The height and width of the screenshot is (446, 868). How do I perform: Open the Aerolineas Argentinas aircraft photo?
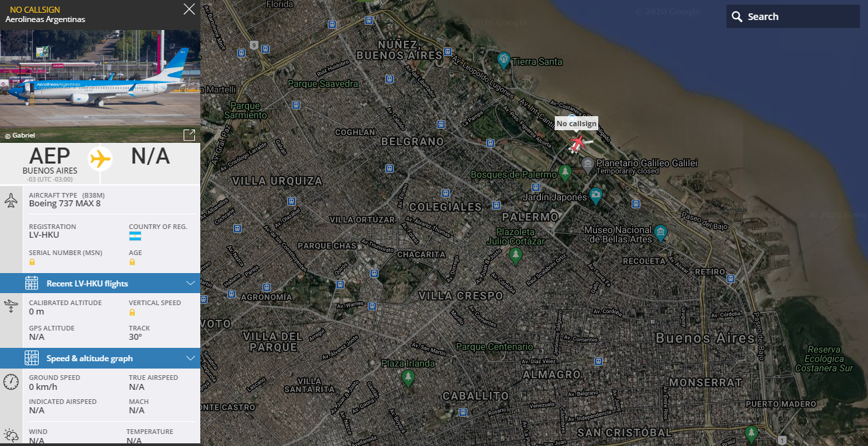(100, 85)
